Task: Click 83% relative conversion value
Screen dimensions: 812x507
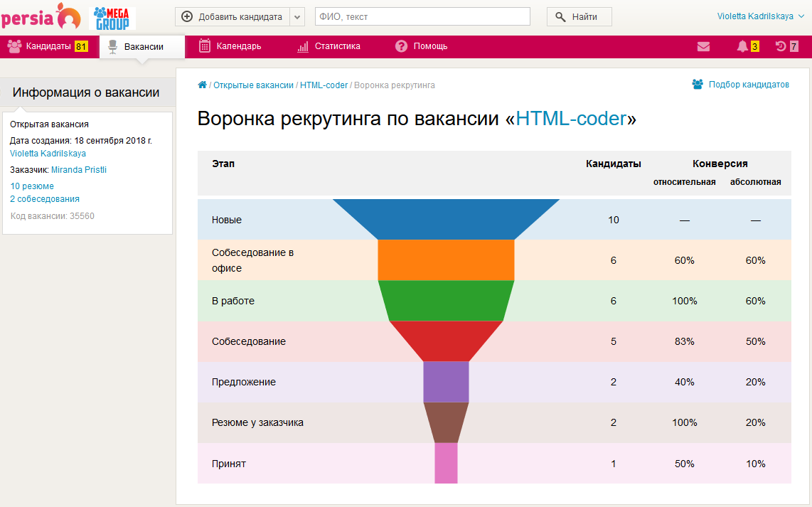Action: [684, 341]
